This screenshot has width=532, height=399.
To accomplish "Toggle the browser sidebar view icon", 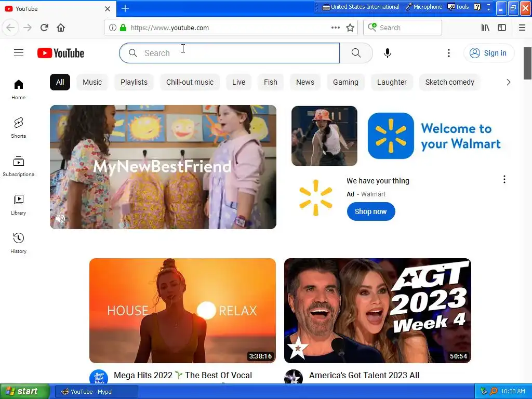I will [502, 28].
